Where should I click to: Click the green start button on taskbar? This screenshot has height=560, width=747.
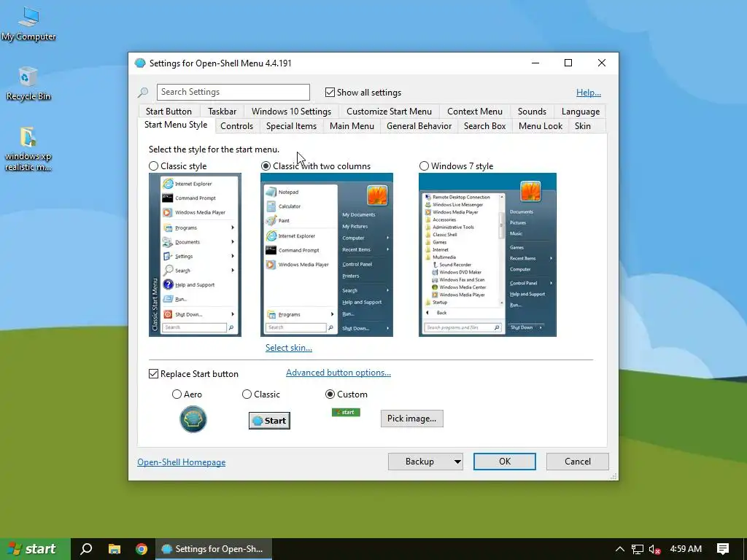pos(35,549)
